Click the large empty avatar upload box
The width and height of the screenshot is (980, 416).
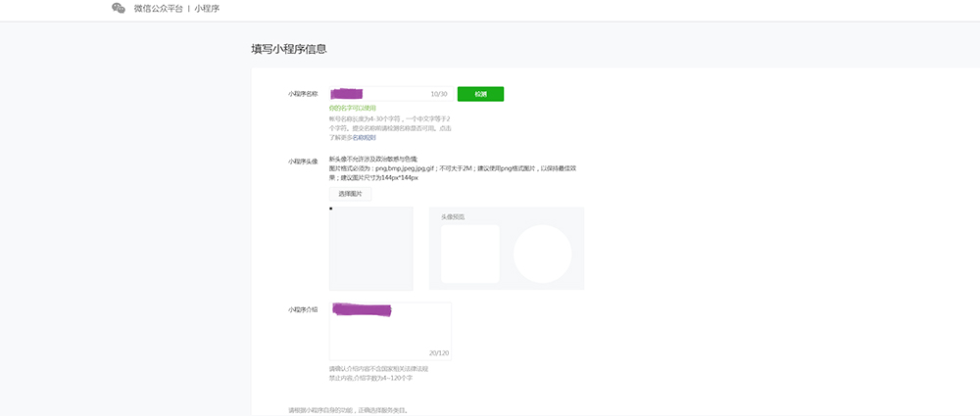point(370,249)
